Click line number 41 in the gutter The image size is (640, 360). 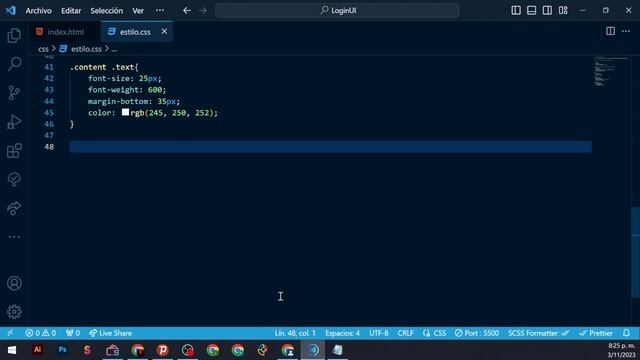(x=49, y=67)
